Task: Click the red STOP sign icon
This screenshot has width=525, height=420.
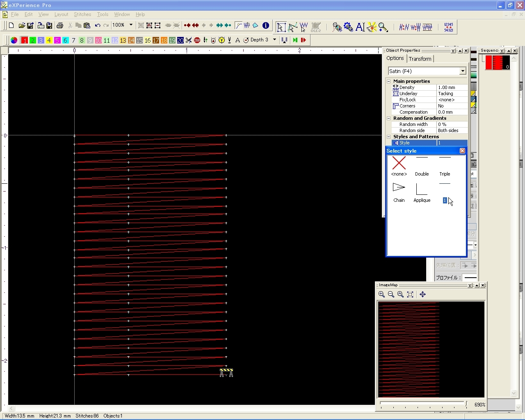Action: tap(197, 40)
